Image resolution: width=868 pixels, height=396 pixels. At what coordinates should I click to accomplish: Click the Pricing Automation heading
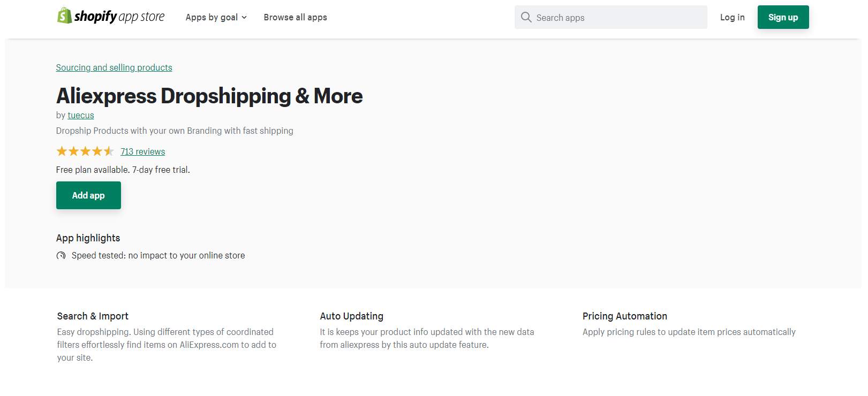coord(625,316)
